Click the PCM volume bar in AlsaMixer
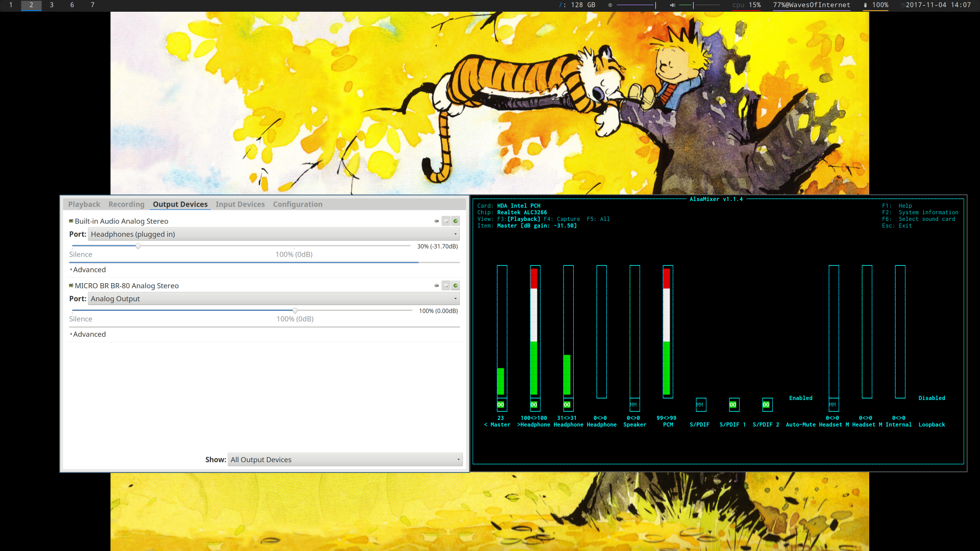 (668, 332)
